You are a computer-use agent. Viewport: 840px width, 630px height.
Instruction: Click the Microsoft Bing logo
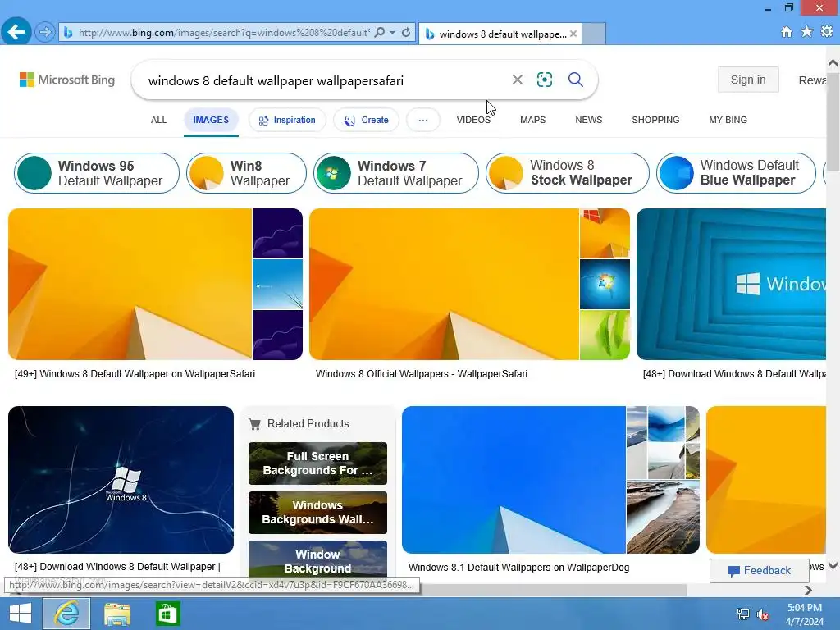pyautogui.click(x=67, y=80)
